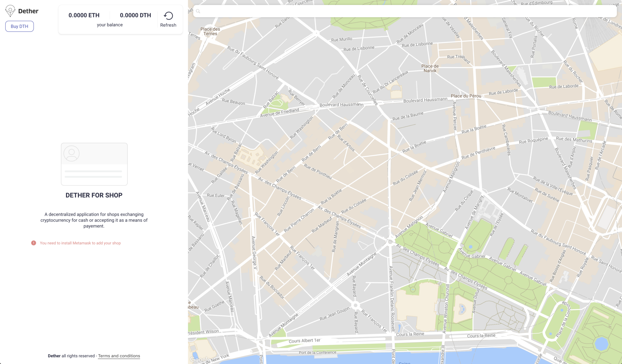Click the 0.0000 DTH balance value

(x=135, y=15)
